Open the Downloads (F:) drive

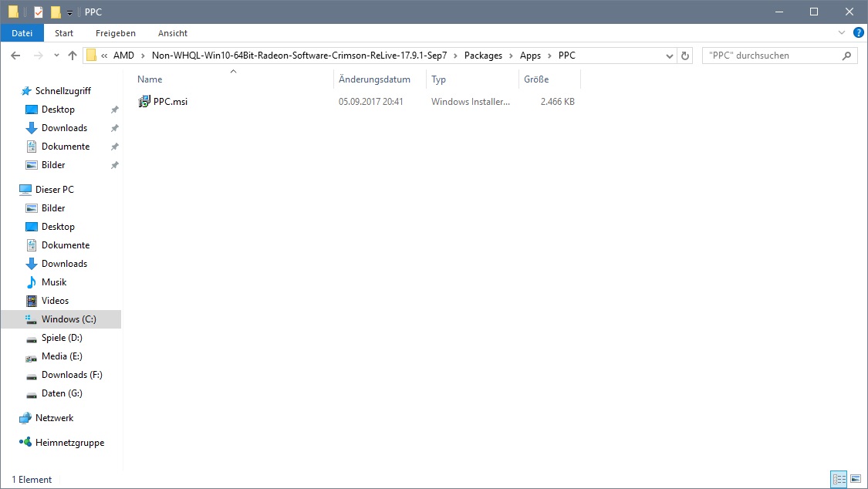click(x=72, y=375)
